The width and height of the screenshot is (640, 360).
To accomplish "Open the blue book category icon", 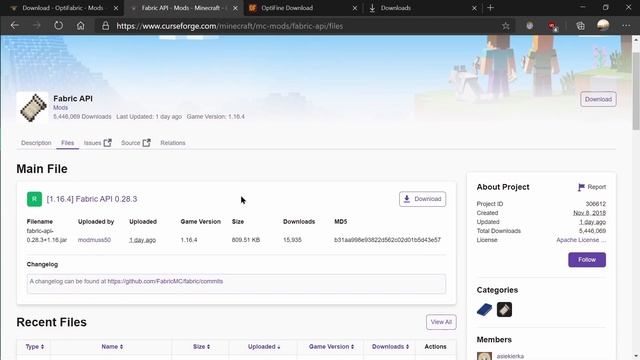I will (484, 309).
